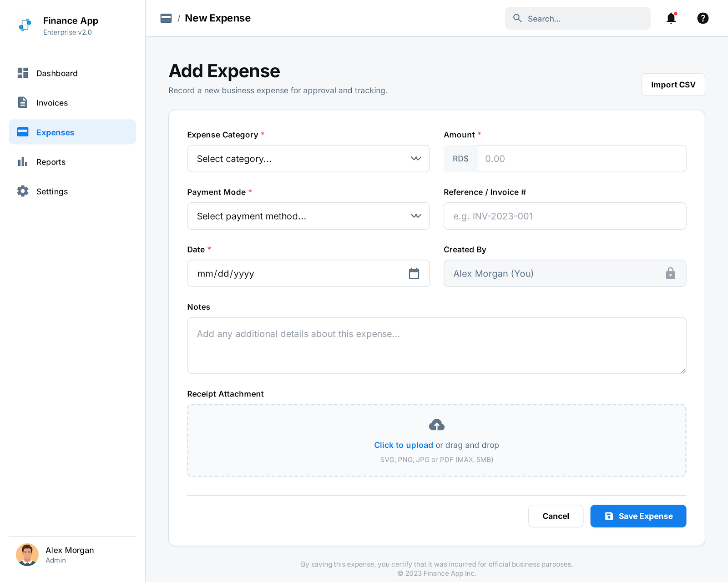Open the notifications bell
This screenshot has height=582, width=728.
pos(671,18)
